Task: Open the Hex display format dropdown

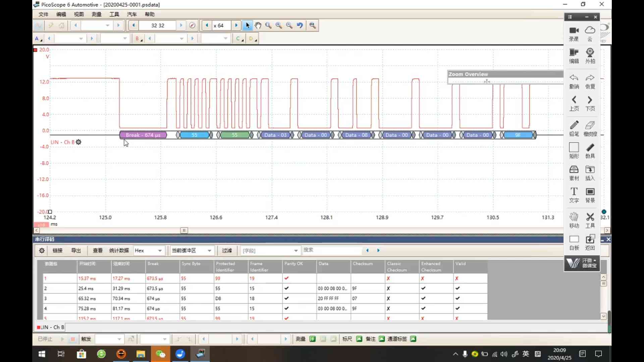Action: pos(160,251)
